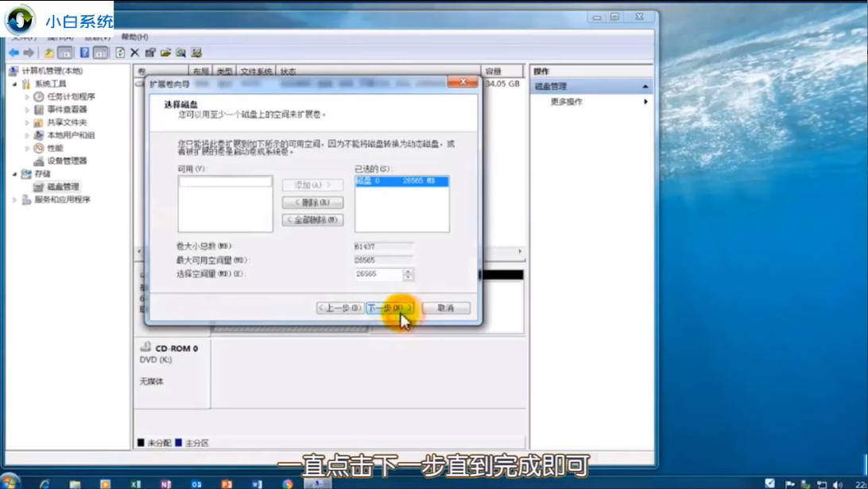Click the 容量 column header
Screen dimensions: 868x489
502,72
